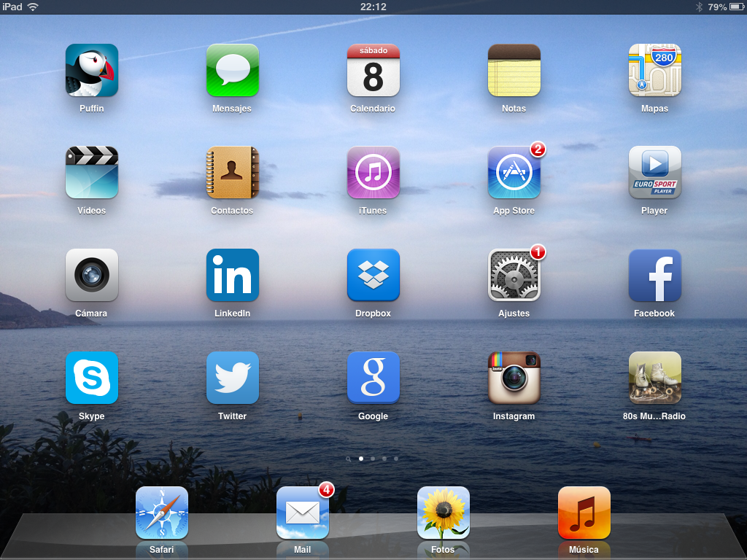Open the Contactos address book
The width and height of the screenshot is (747, 560).
[233, 172]
